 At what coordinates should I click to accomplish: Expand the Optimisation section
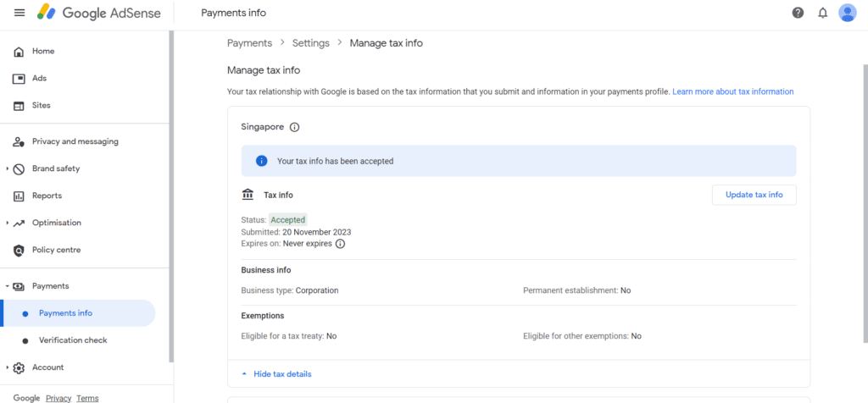coord(7,224)
